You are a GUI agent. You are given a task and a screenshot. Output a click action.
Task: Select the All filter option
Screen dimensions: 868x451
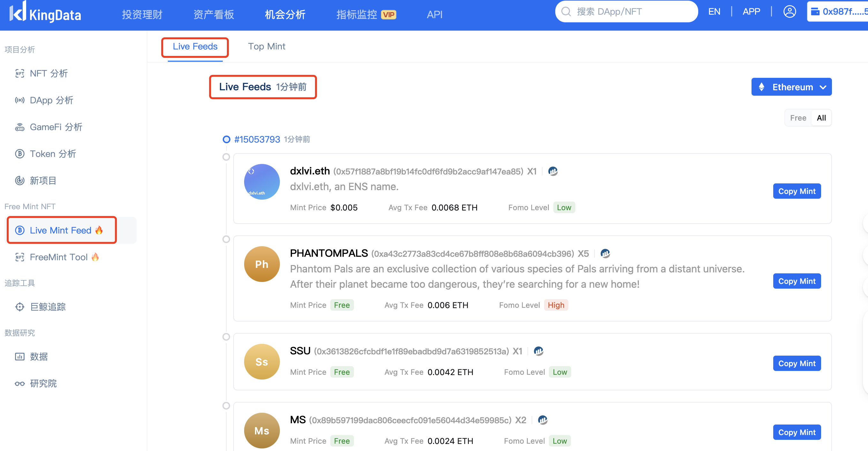pos(821,118)
